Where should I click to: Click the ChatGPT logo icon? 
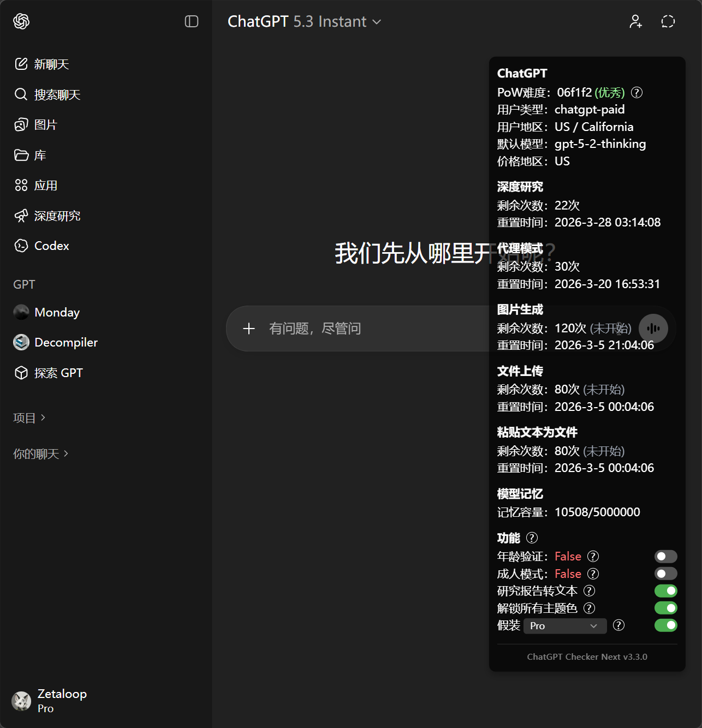21,21
